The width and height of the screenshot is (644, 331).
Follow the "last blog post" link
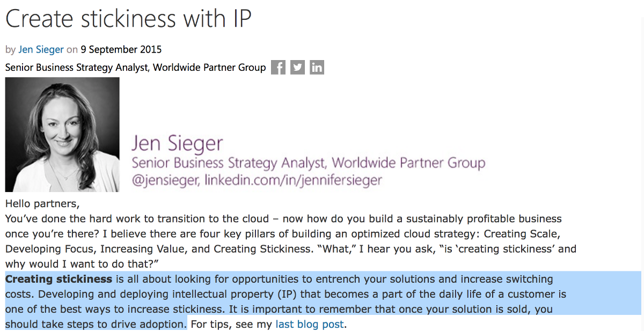point(309,324)
